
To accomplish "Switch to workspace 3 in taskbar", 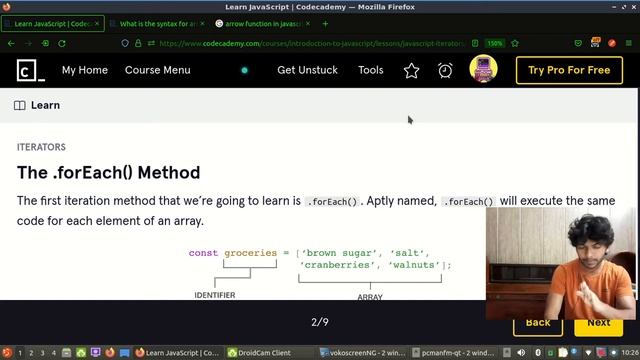I will [42, 353].
